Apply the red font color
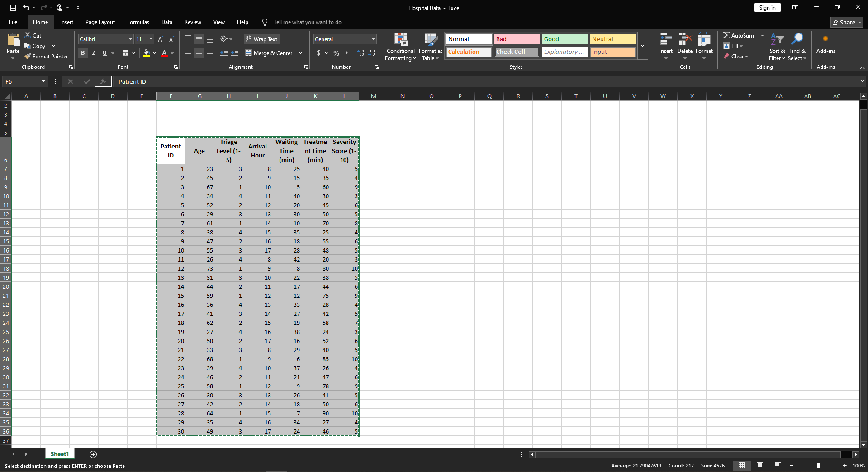Screen dimensions: 868x472 [165, 53]
